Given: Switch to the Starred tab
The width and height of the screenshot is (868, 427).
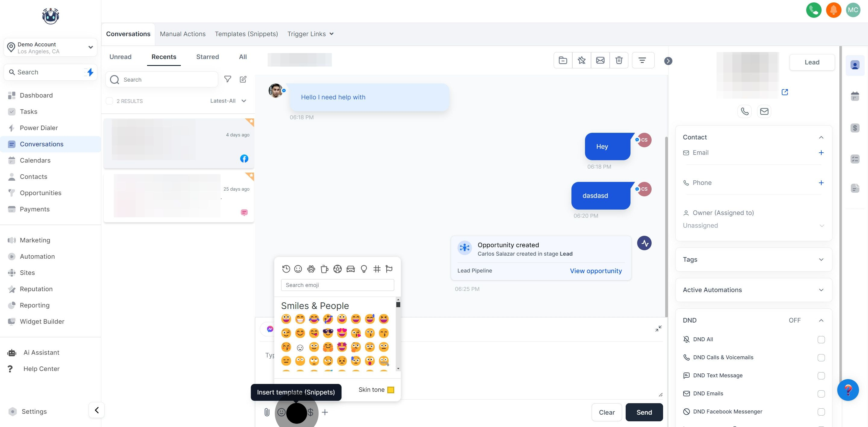Looking at the screenshot, I should 207,57.
